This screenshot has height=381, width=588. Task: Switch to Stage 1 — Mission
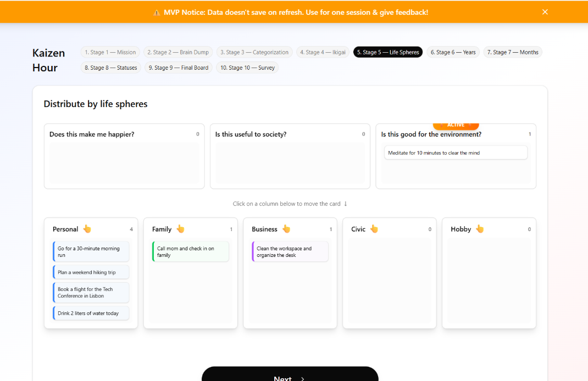click(110, 52)
